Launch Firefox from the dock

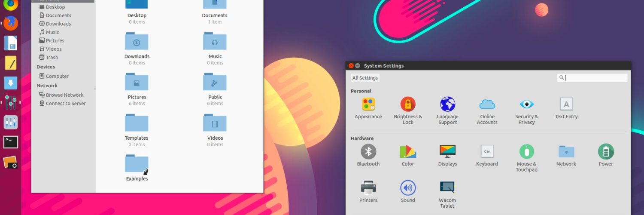pos(11,23)
